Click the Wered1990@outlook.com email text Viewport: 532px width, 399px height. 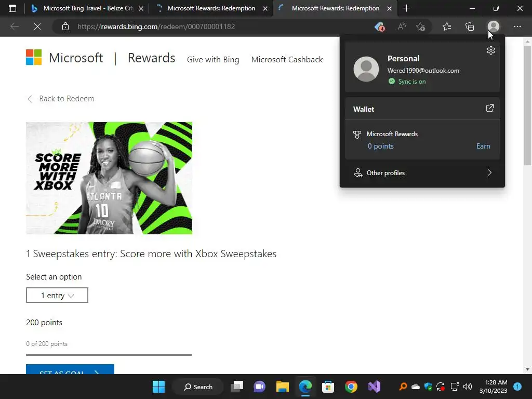pos(423,71)
